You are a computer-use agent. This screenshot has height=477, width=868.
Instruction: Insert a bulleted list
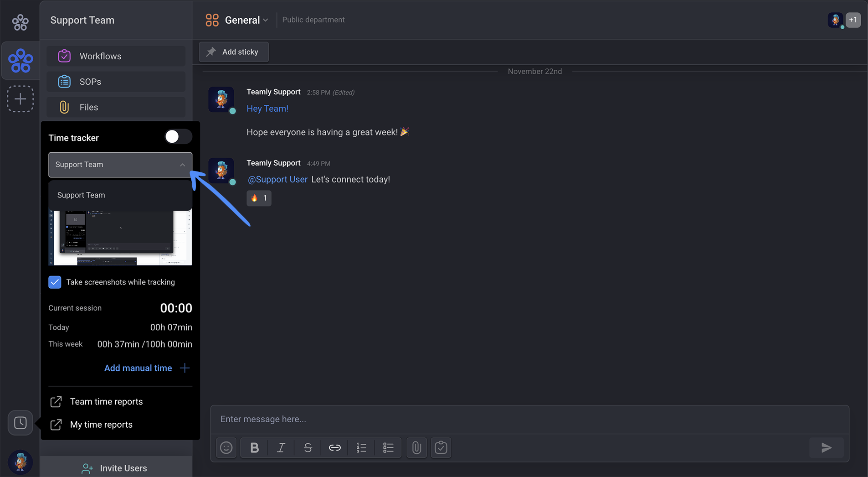(x=388, y=448)
